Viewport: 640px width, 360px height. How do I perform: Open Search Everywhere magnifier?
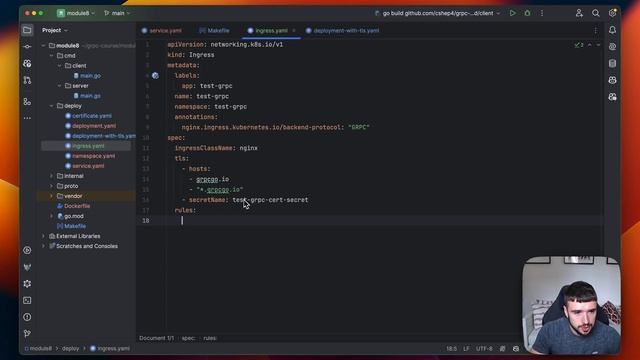(596, 13)
